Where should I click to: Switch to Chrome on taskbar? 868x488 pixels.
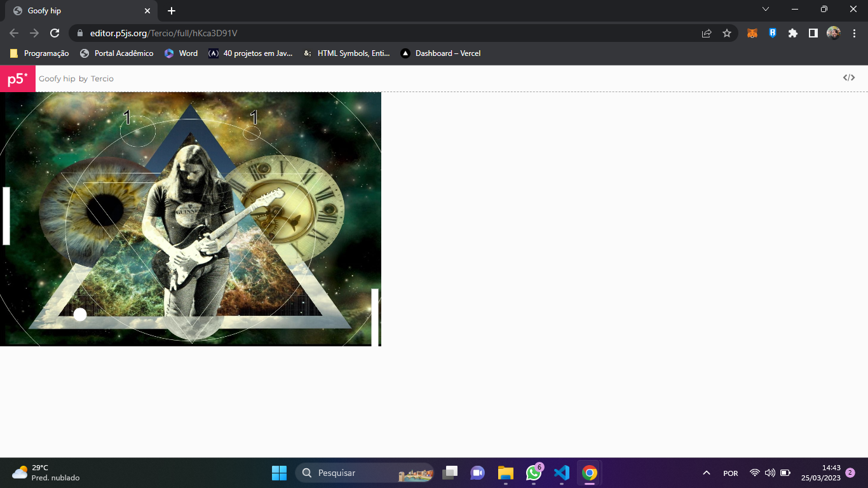tap(590, 473)
